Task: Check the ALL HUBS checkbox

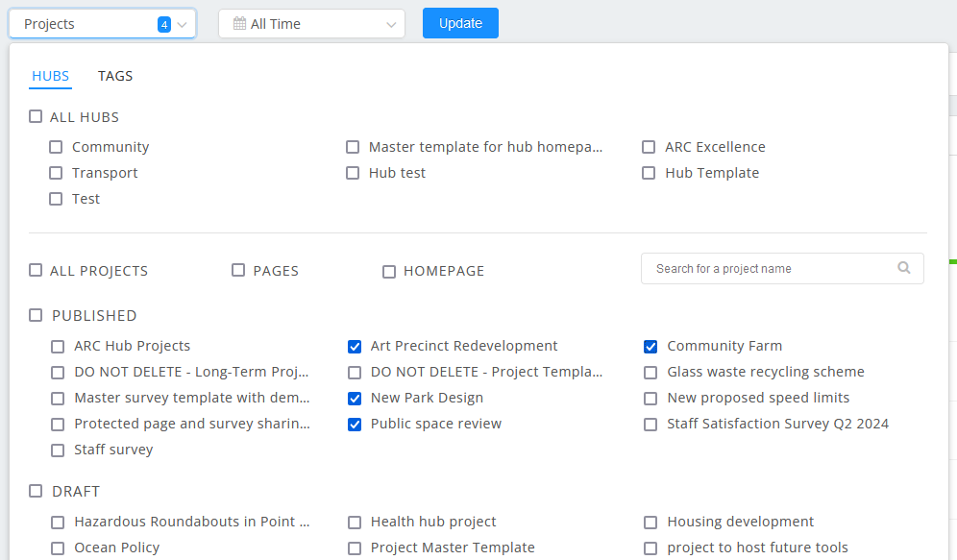Action: click(x=36, y=116)
